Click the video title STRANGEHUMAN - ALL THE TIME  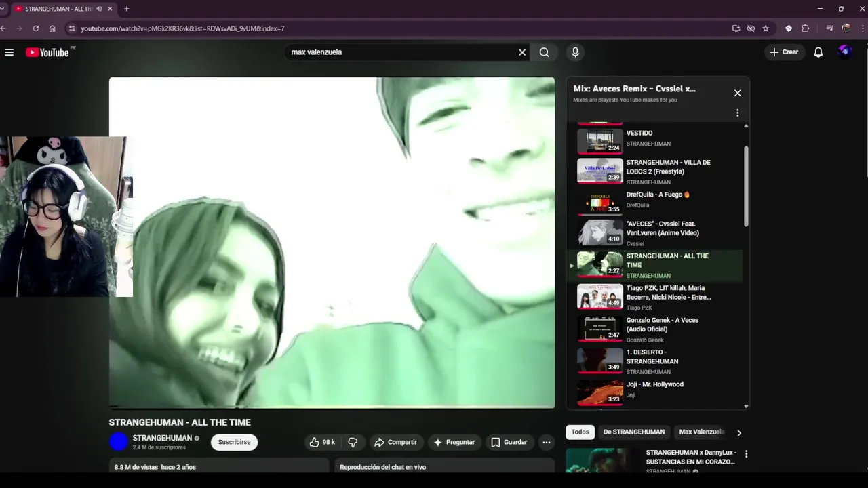tap(180, 422)
